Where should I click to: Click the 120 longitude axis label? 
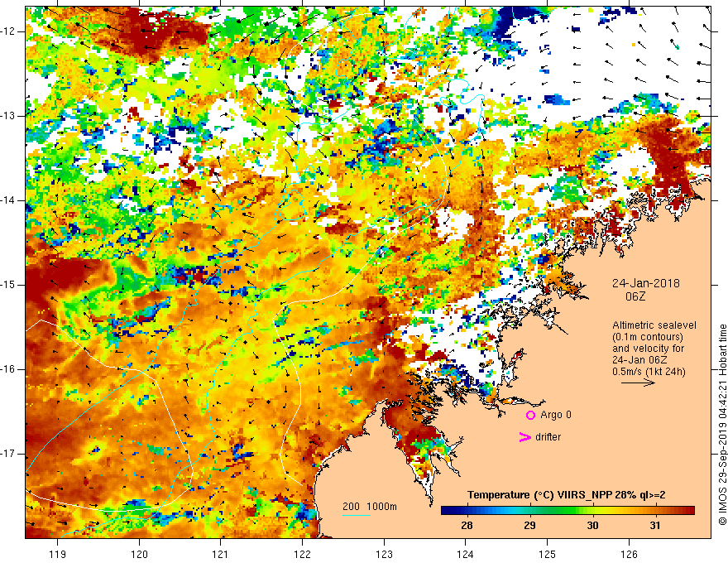[139, 554]
